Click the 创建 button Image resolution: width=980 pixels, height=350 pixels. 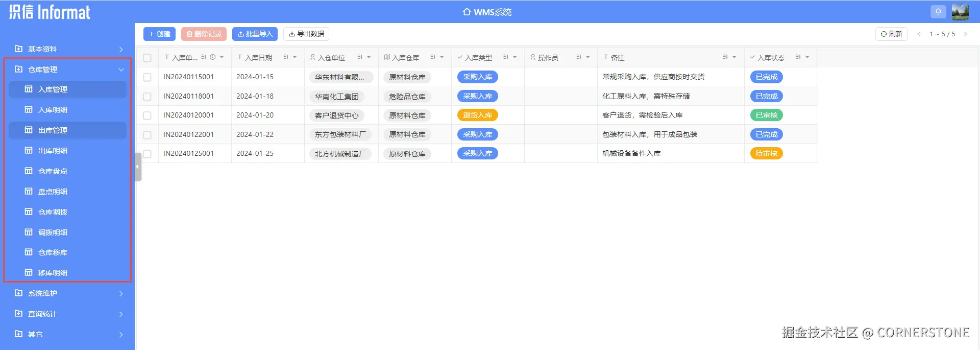[x=160, y=34]
